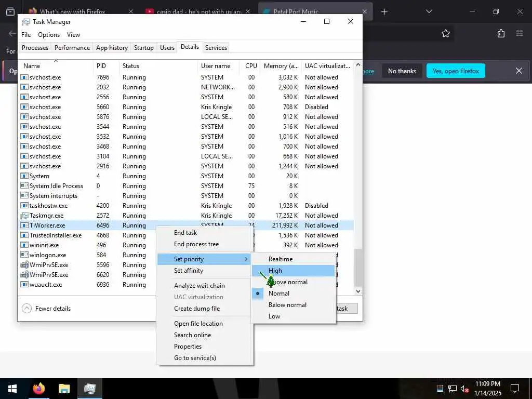The image size is (532, 399).
Task: Choose Open file location
Action: pos(204,324)
